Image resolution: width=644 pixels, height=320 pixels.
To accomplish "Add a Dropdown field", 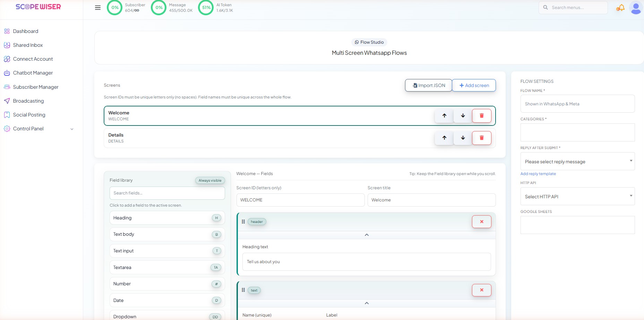I will [x=167, y=315].
